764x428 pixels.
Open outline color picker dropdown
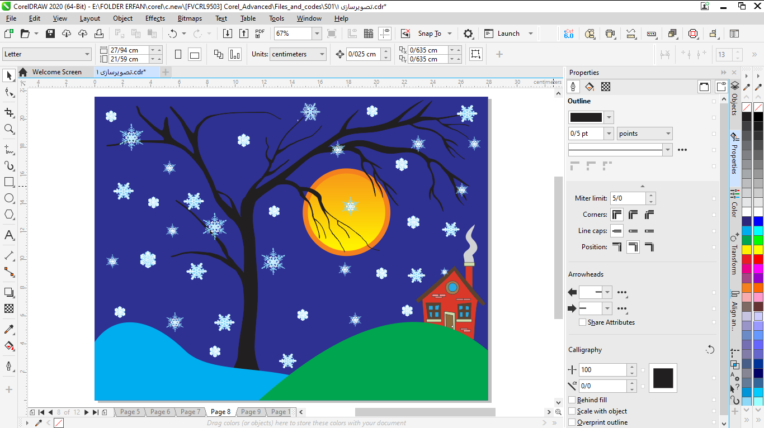pos(609,117)
